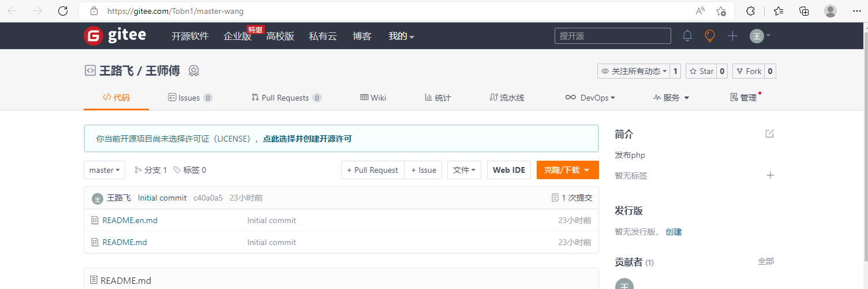Screen dimensions: 868x289
Task: Fork the repository with Fork button
Action: tap(748, 71)
